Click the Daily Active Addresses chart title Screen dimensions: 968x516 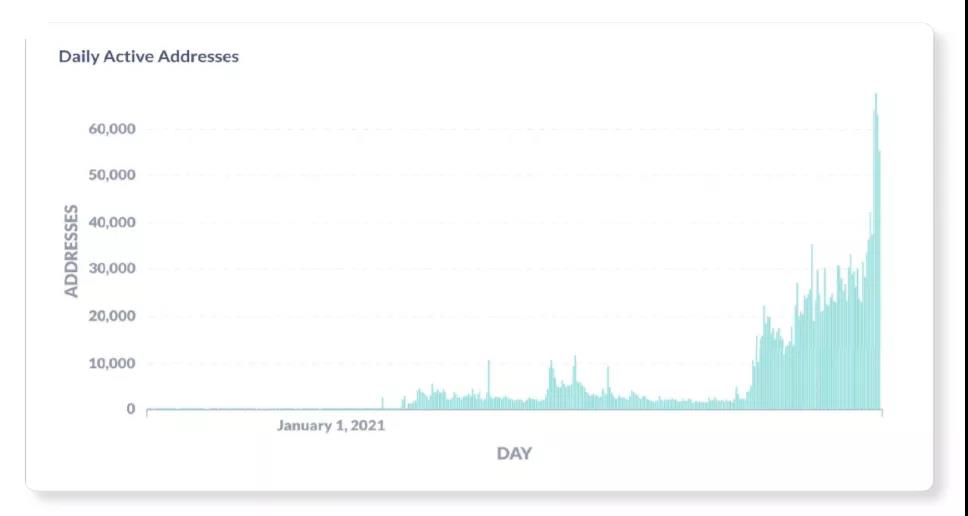[x=148, y=56]
